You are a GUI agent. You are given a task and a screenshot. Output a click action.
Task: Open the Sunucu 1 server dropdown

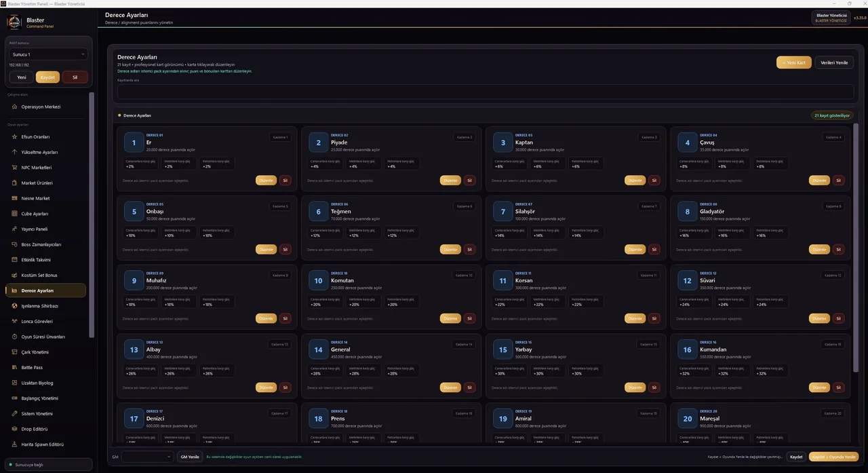[48, 54]
